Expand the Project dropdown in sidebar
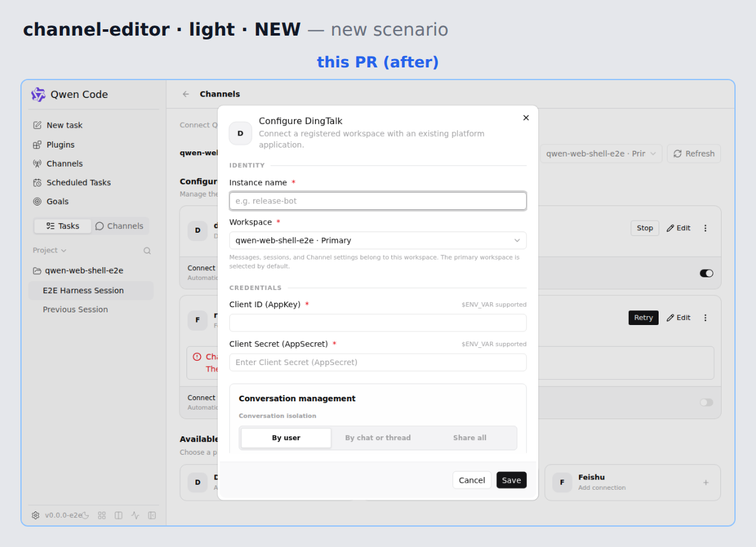This screenshot has height=547, width=756. 50,250
